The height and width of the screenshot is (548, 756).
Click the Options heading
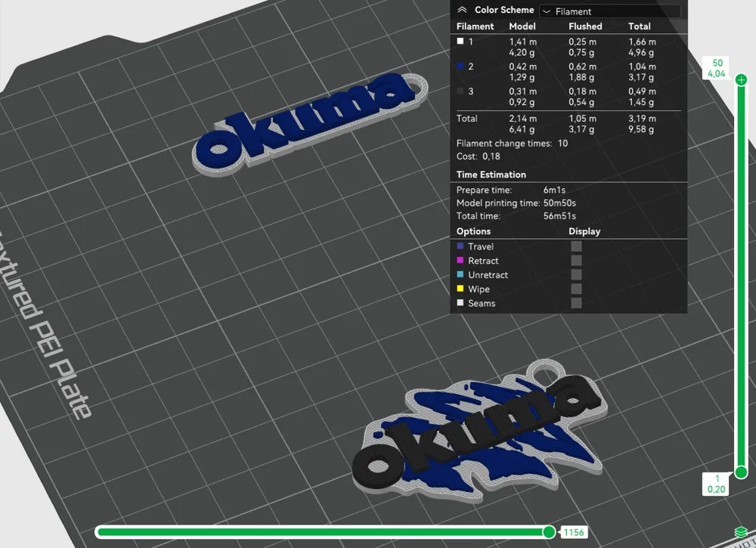(x=473, y=231)
